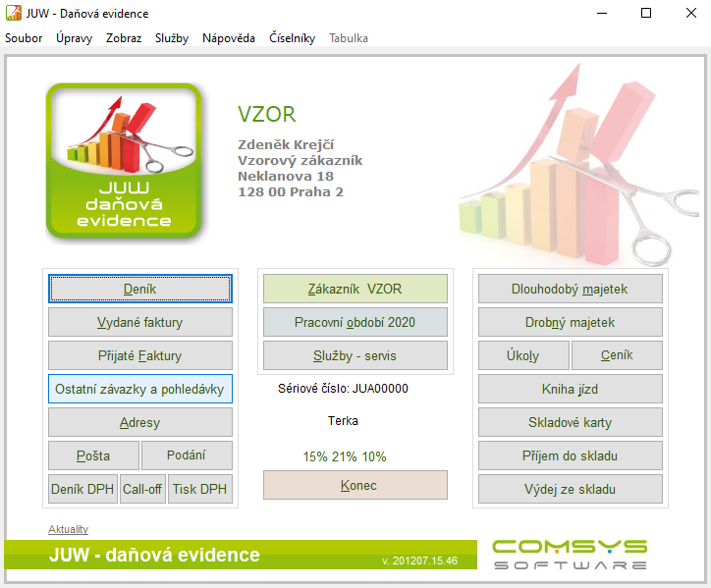Click the greyed Tabulka menu
Viewport: 711px width, 588px height.
point(349,38)
